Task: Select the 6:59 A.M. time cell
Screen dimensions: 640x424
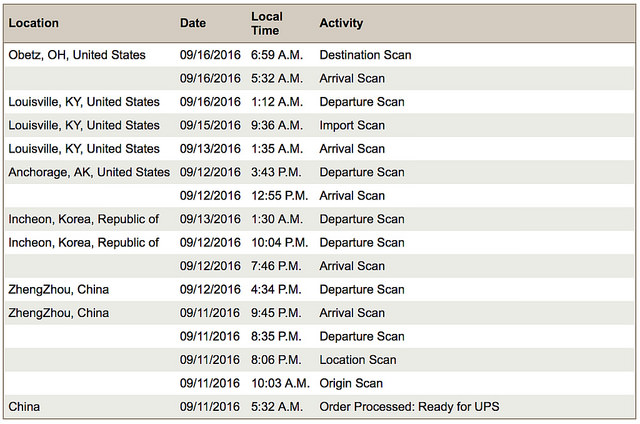Action: (277, 55)
